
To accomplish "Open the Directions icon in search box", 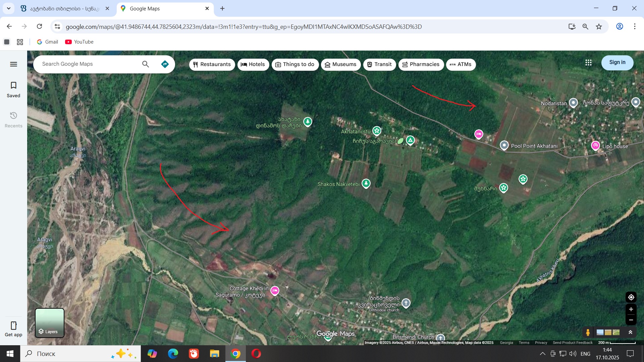I will click(x=165, y=64).
